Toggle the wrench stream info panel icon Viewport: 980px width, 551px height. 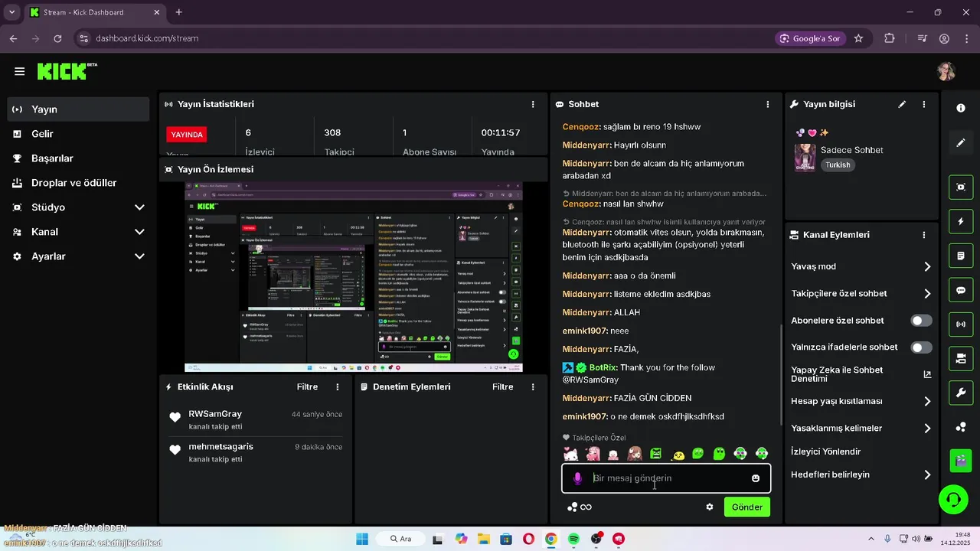[x=961, y=393]
